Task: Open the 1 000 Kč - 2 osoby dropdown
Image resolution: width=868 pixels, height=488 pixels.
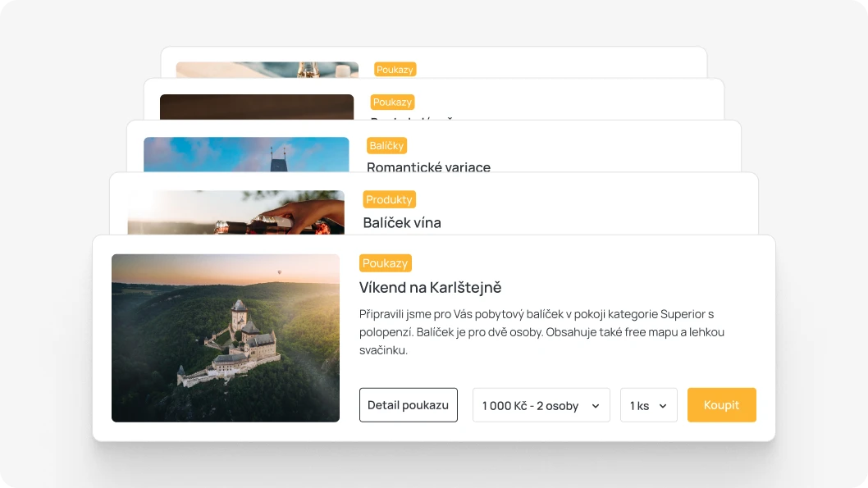Action: click(541, 405)
